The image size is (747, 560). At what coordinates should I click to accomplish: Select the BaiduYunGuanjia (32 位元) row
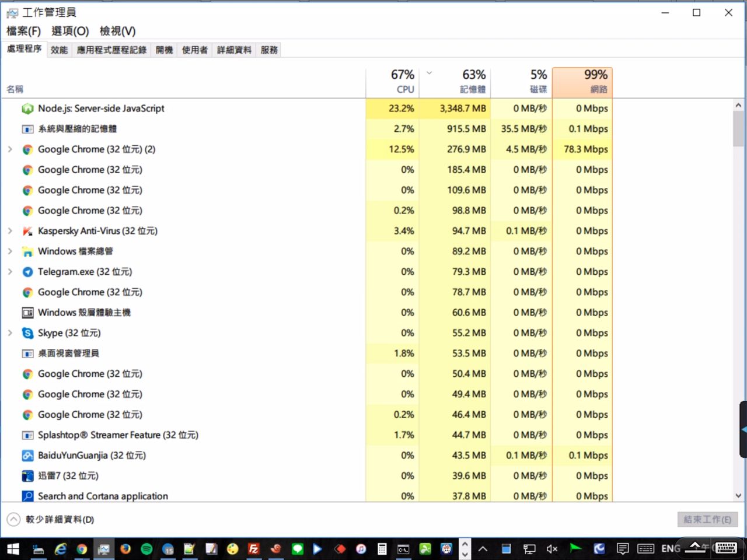coord(307,456)
